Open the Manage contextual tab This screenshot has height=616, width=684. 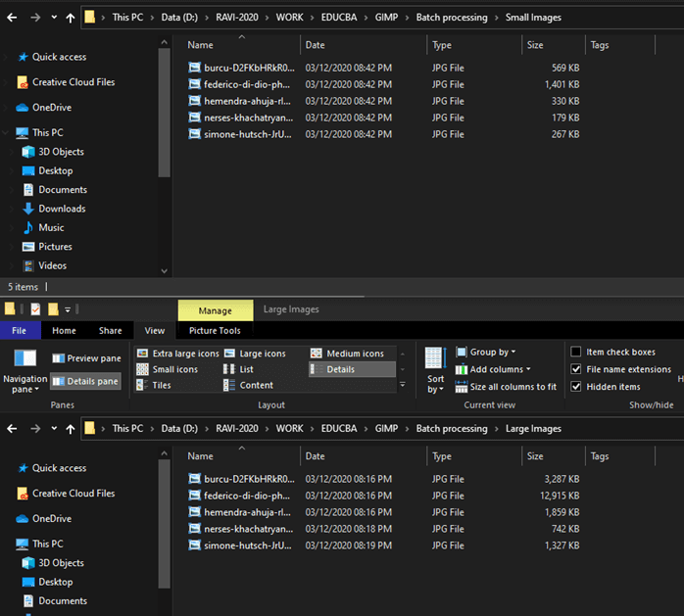[216, 310]
